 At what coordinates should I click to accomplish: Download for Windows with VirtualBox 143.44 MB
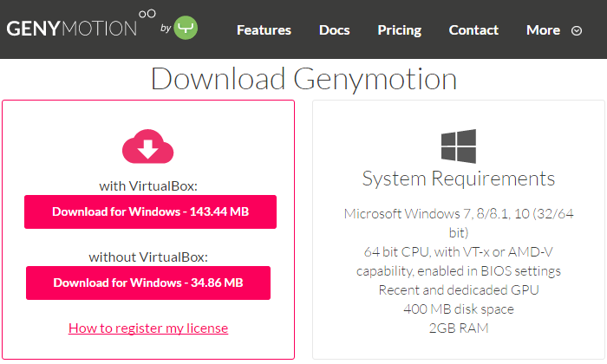(x=150, y=211)
